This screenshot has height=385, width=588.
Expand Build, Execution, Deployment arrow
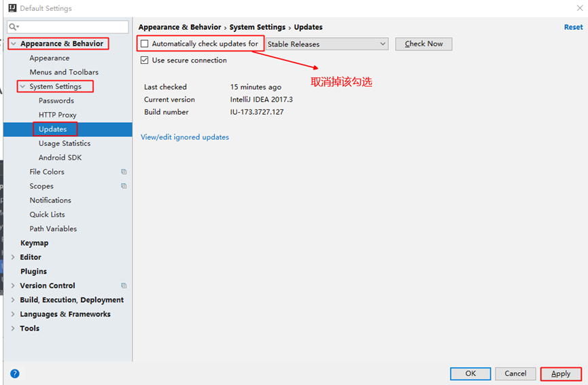(x=13, y=300)
